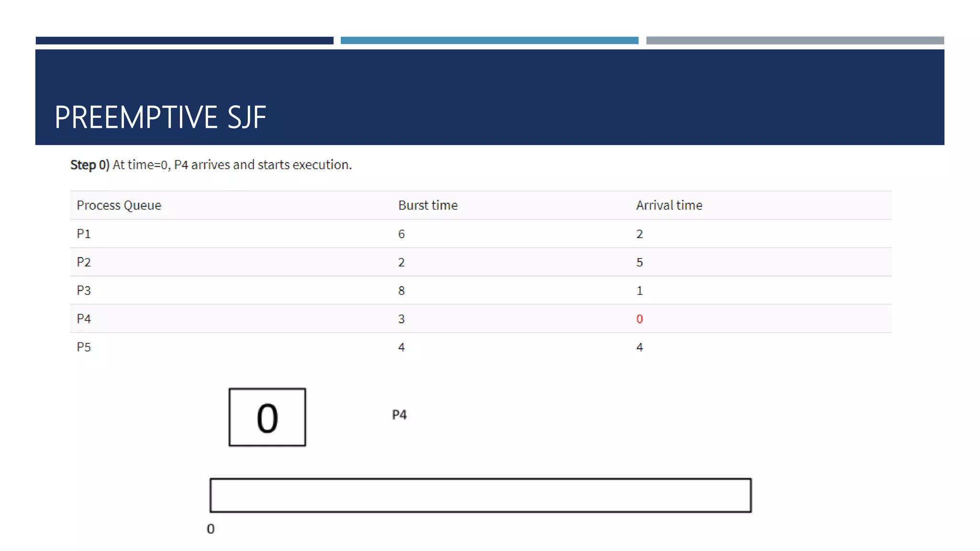
Task: Click P1 burst time value 6
Action: pos(401,234)
